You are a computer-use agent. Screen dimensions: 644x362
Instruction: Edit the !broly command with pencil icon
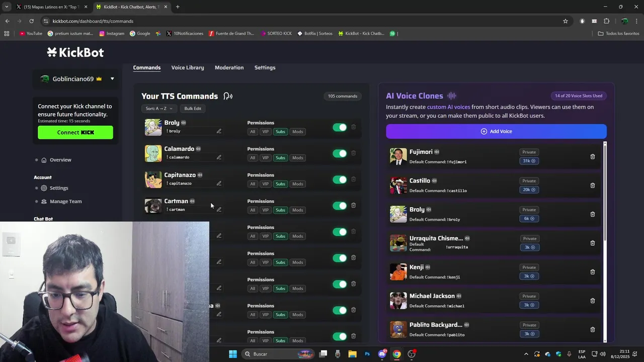(219, 131)
